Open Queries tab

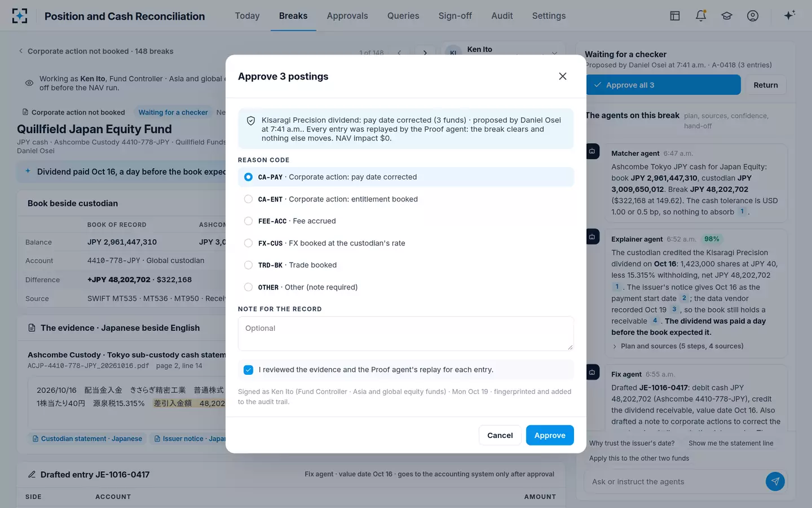(403, 16)
